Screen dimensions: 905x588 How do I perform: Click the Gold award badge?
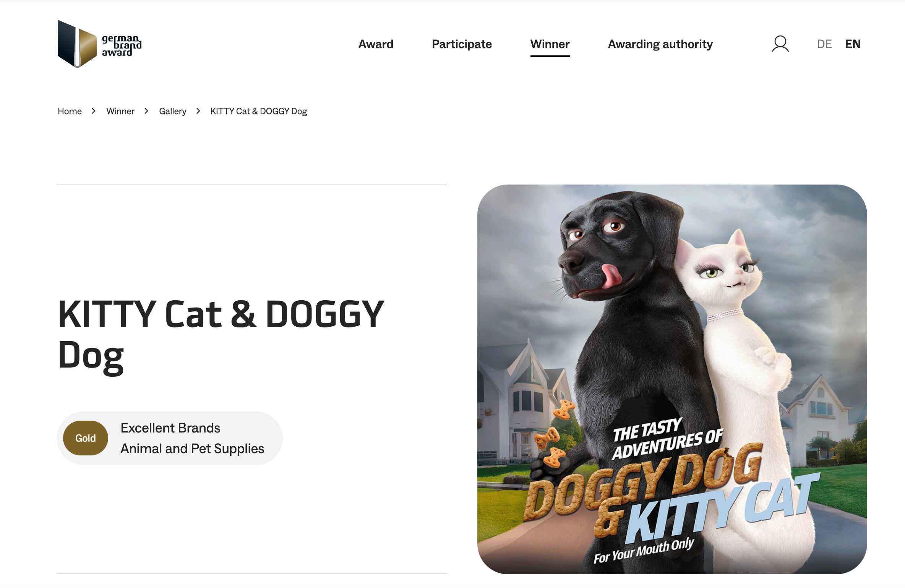(x=86, y=438)
